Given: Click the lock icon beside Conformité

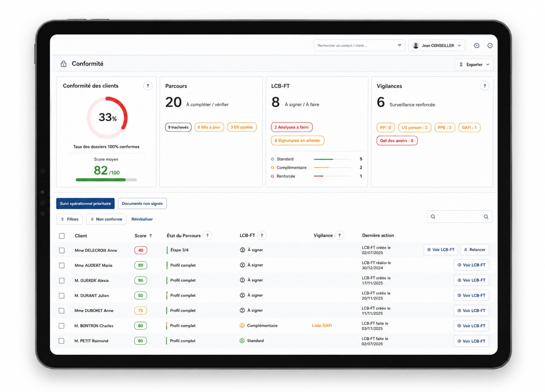Looking at the screenshot, I should (x=63, y=64).
